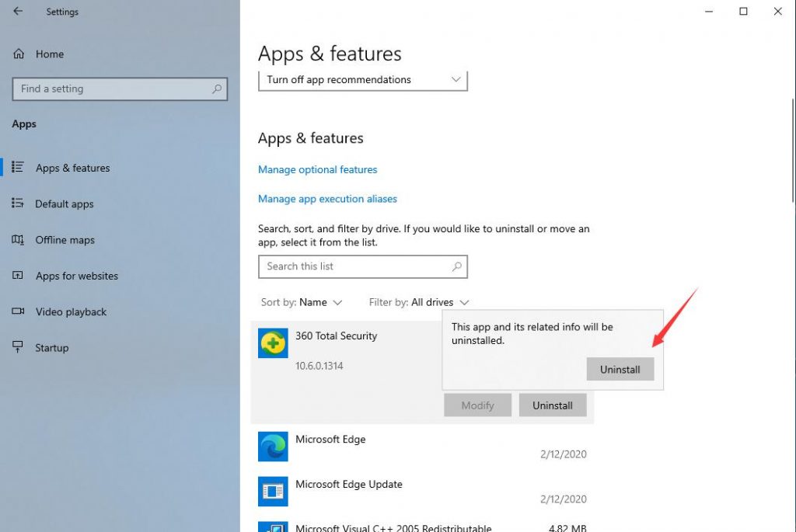Click the Microsoft Edge Update icon

[273, 491]
